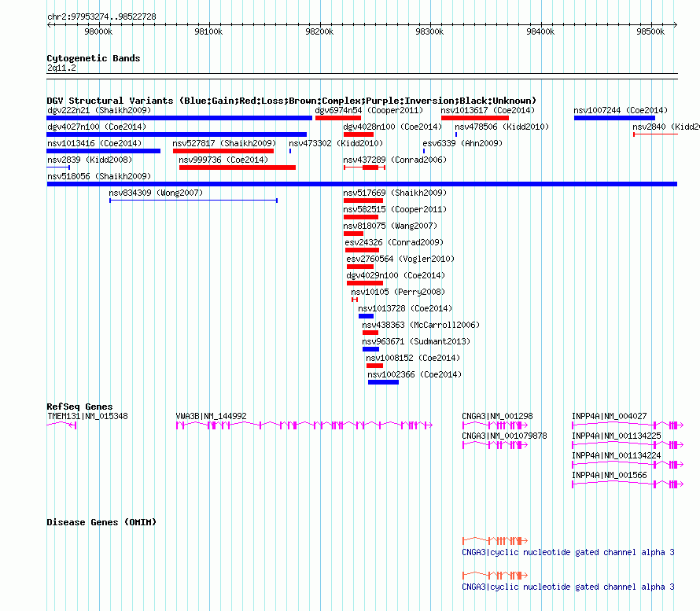Click the nsv2840 red variant line

point(655,134)
